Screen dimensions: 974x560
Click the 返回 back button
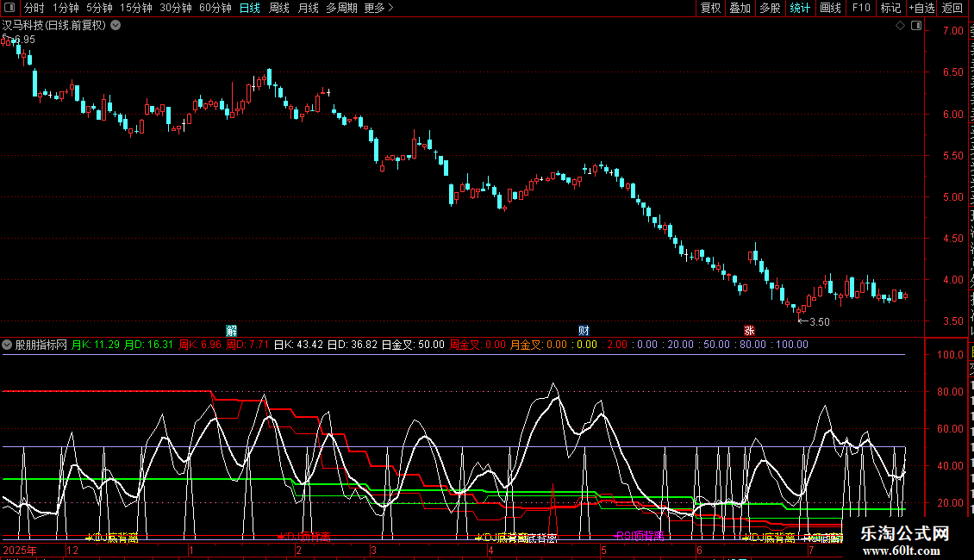coord(952,8)
